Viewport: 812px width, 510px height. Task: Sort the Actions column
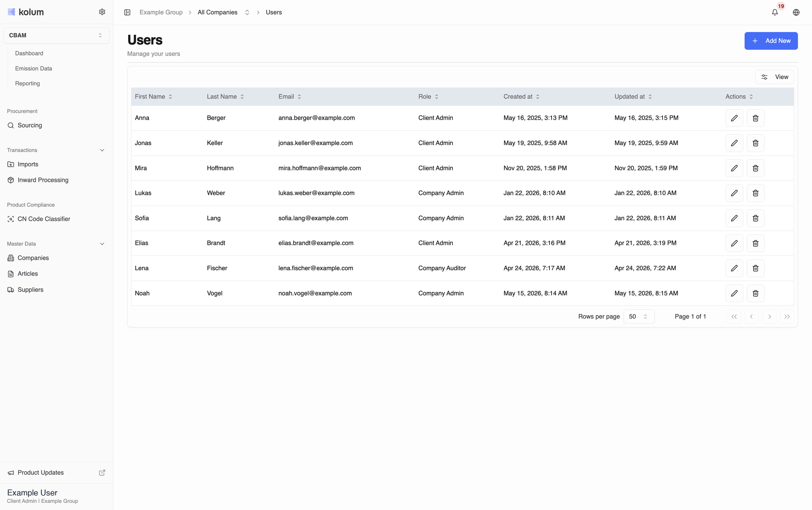pos(739,96)
